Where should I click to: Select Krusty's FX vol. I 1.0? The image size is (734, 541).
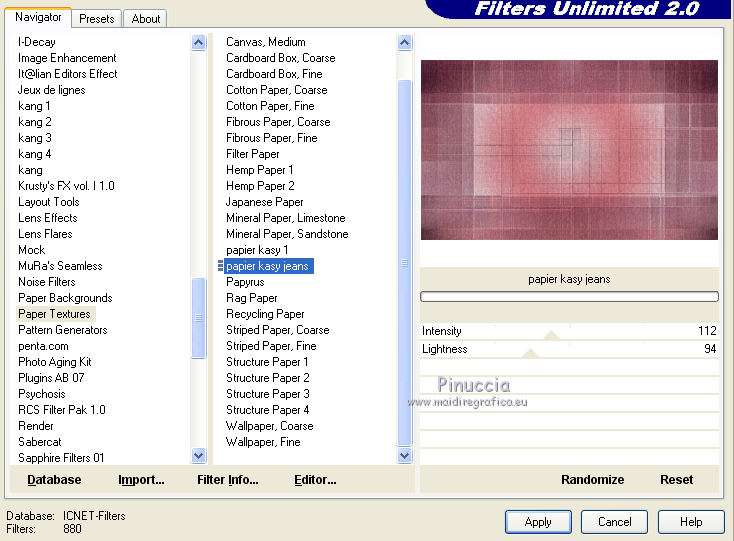[66, 186]
